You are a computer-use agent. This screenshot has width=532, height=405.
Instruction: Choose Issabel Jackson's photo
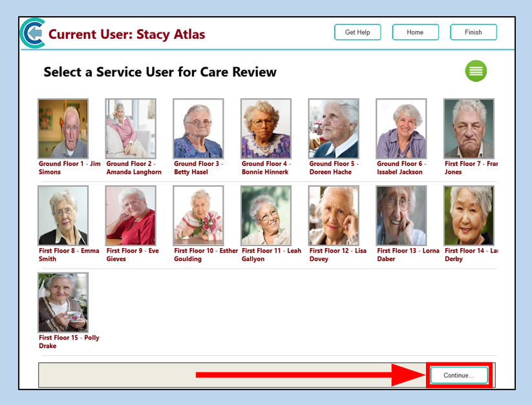(401, 129)
